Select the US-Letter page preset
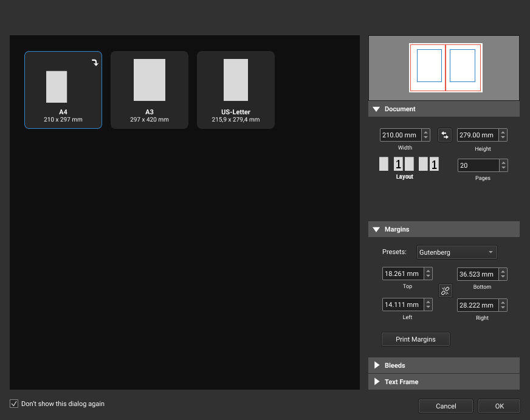Screen dimensions: 530x420 [x=236, y=90]
